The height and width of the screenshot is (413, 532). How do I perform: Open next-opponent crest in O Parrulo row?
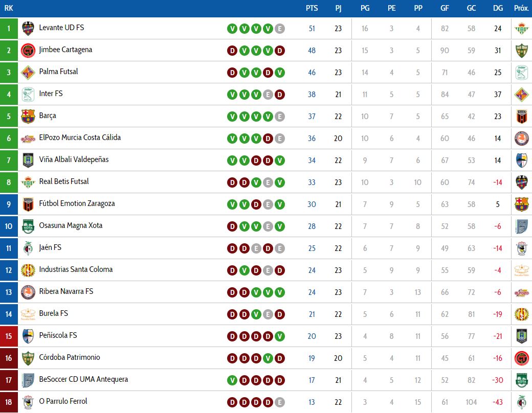[x=521, y=402]
